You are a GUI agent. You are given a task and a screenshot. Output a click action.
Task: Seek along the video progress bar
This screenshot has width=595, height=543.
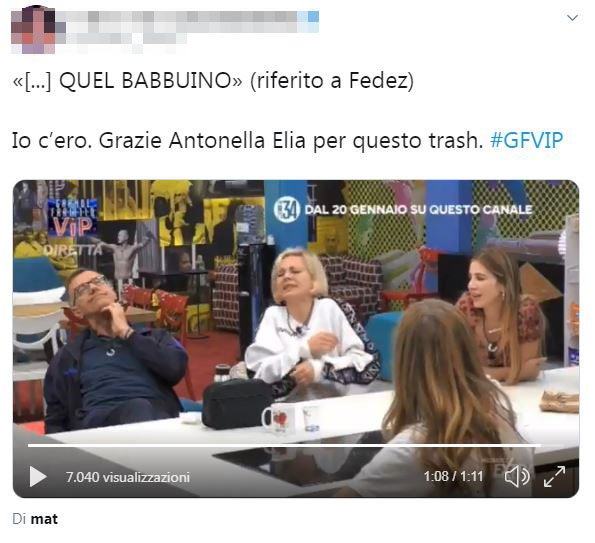tap(285, 445)
